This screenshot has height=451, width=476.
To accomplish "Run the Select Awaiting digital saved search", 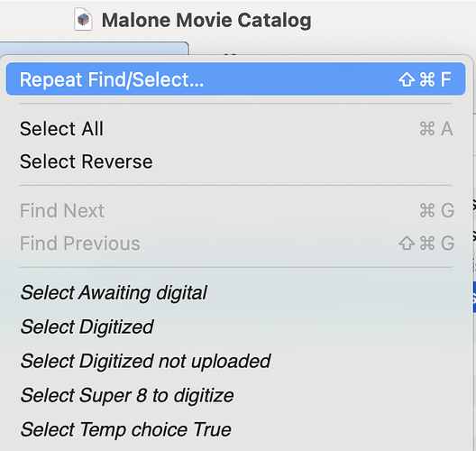I will click(235, 293).
